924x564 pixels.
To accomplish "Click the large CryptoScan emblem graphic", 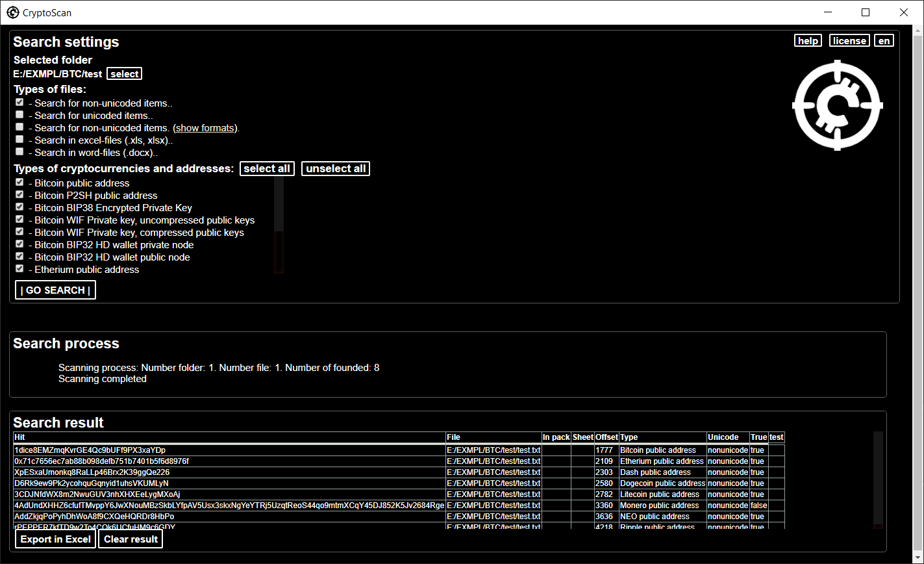I will click(x=837, y=105).
